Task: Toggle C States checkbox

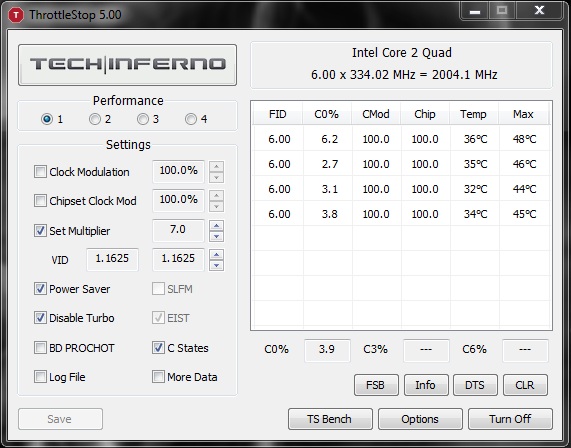Action: click(x=158, y=348)
